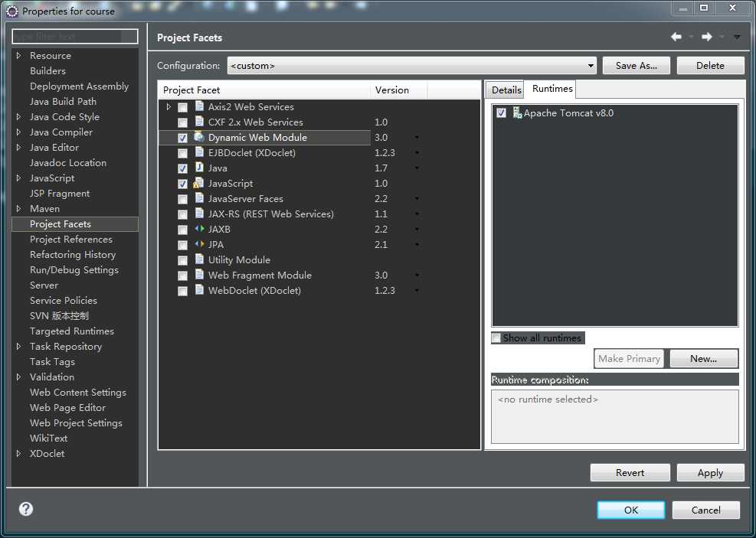Click the Cancel button
756x538 pixels.
coord(706,510)
